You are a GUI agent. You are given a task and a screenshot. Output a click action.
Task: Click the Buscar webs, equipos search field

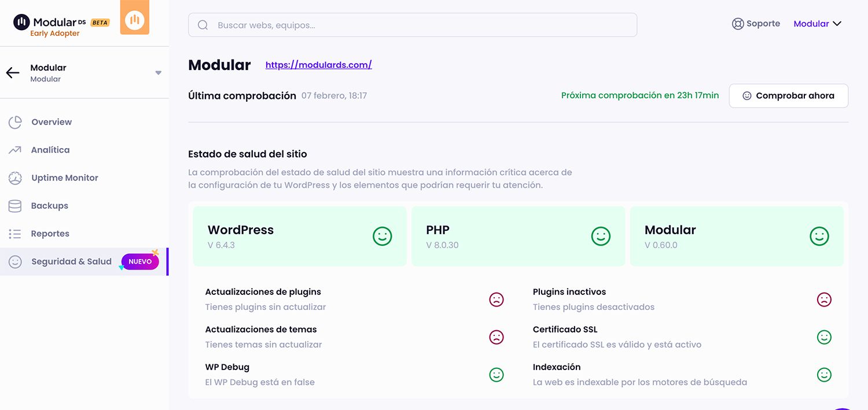pos(413,25)
